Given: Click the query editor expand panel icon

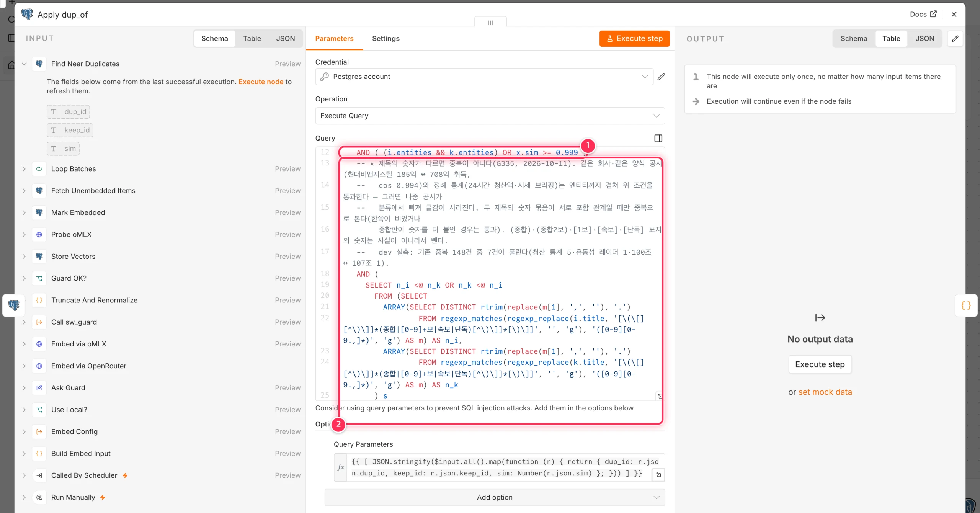Looking at the screenshot, I should (x=658, y=138).
